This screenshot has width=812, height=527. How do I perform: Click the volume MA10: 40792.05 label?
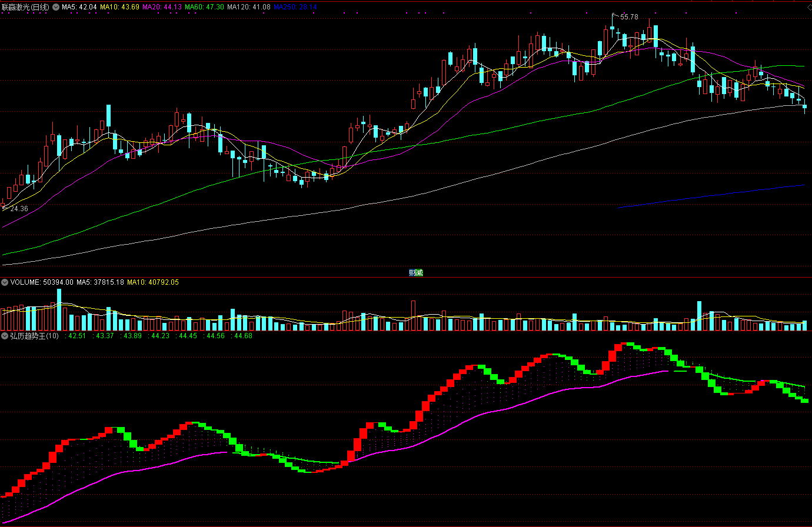tap(153, 282)
